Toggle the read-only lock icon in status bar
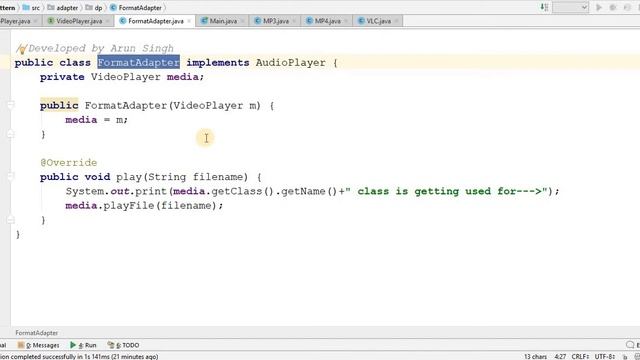Screen dimensions: 640x360 (625, 357)
